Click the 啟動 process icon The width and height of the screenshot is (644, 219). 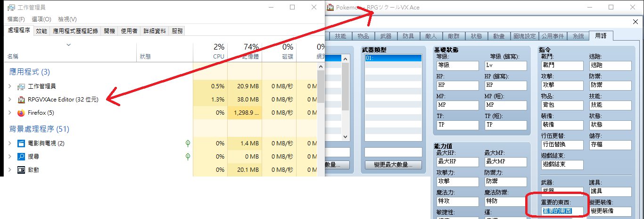click(21, 169)
